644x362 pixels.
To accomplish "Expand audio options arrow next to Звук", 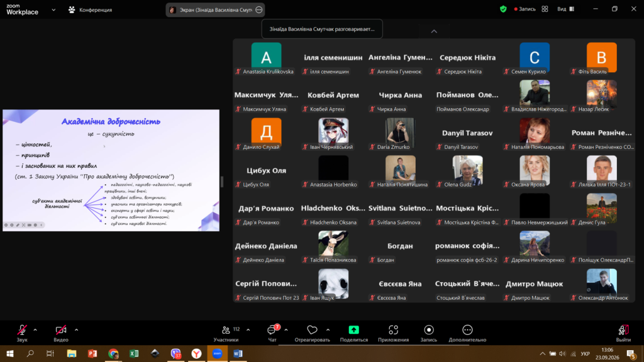I will click(35, 329).
